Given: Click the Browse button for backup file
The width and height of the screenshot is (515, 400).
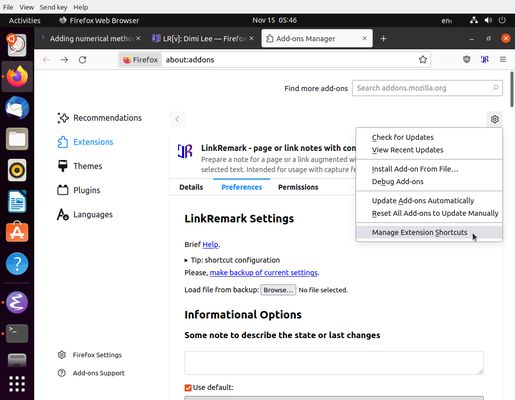Looking at the screenshot, I should coord(278,290).
